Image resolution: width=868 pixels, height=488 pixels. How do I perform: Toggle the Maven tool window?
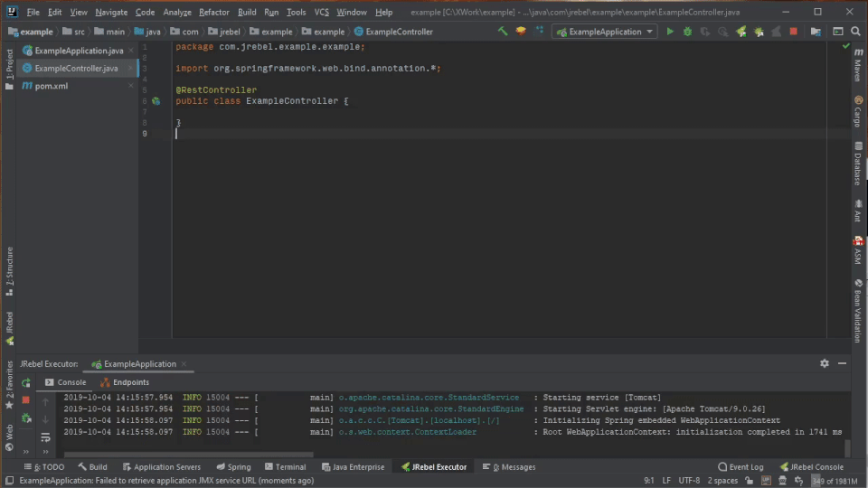858,65
